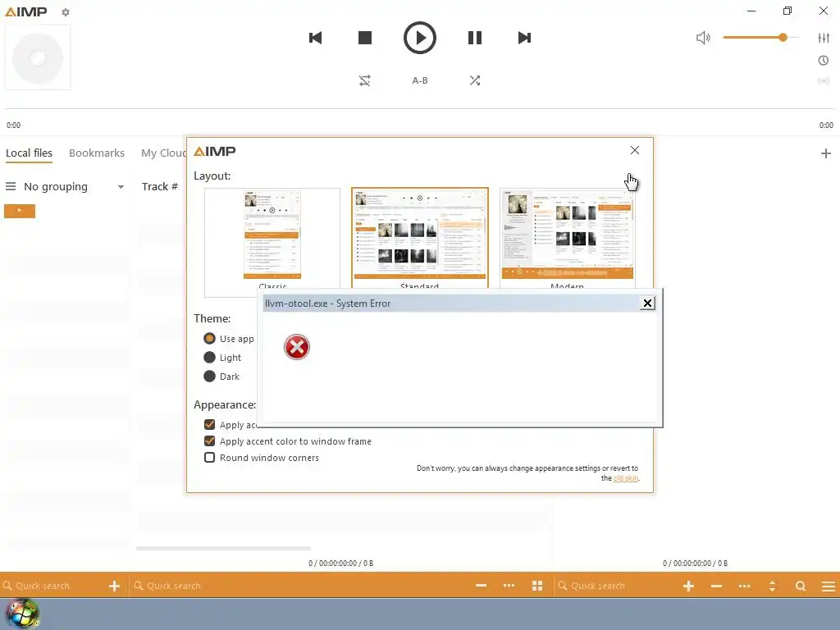Switch to the Local files tab

[29, 153]
